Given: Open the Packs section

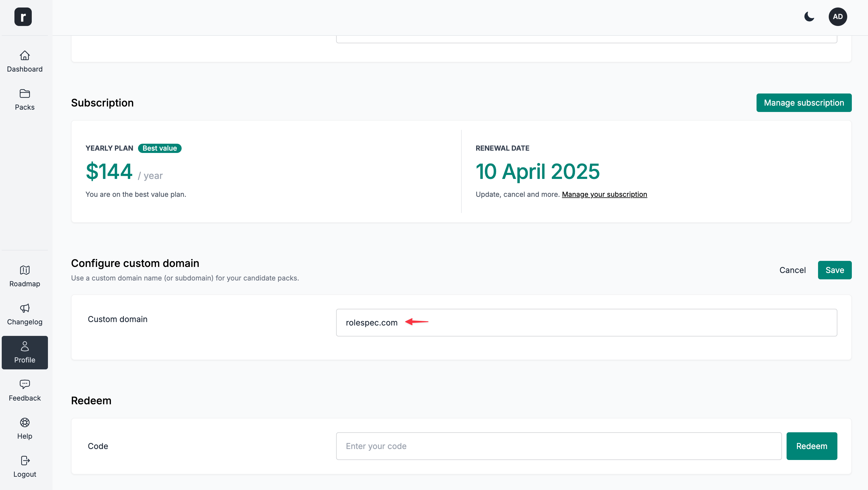Looking at the screenshot, I should point(25,100).
